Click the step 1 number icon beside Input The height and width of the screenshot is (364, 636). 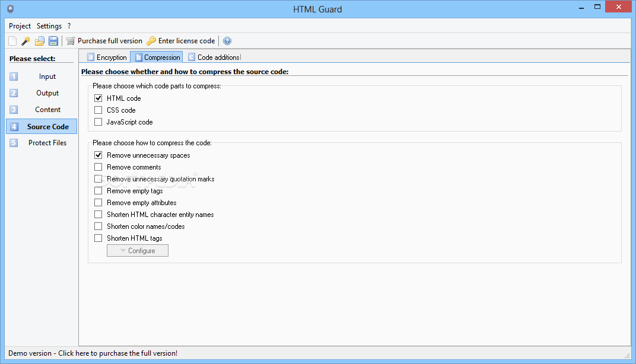14,76
